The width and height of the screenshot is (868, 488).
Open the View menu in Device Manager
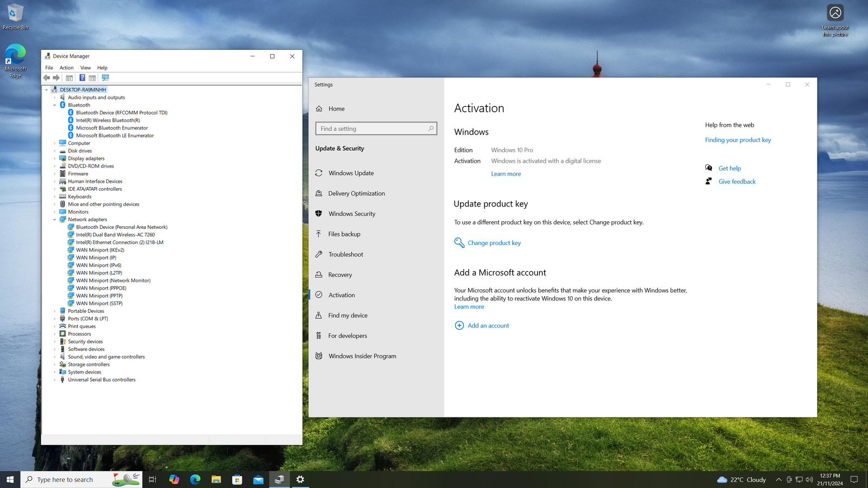pos(85,68)
